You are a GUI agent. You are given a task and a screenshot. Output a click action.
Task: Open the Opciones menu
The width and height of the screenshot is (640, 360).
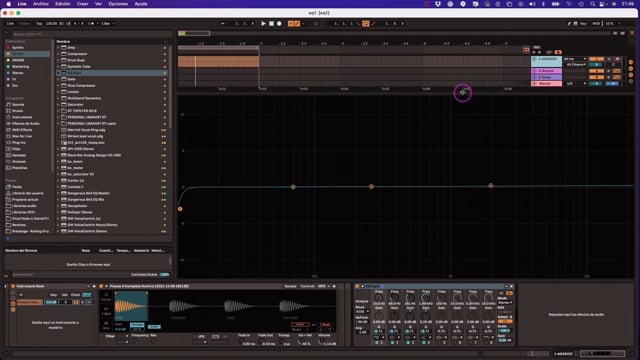118,4
